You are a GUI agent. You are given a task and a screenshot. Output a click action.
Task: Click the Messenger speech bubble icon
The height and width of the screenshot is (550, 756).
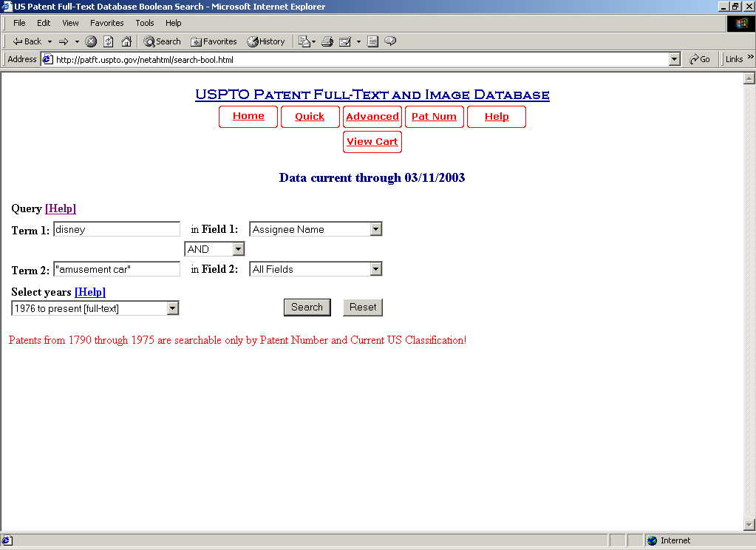390,41
